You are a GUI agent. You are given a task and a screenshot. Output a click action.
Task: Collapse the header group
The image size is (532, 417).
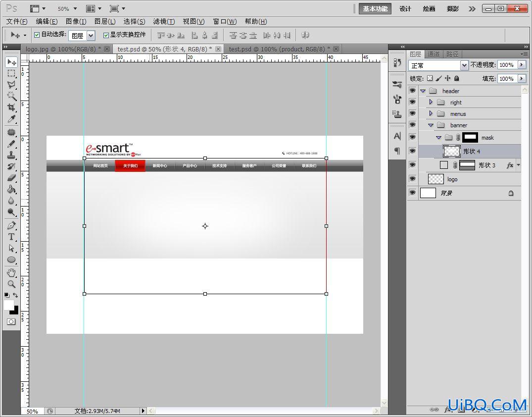pyautogui.click(x=423, y=91)
